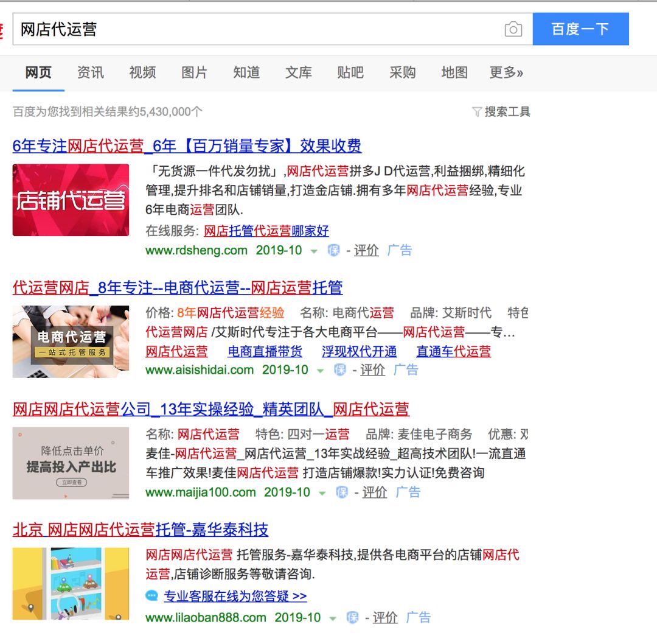Open the 视频 tab
This screenshot has width=657, height=644.
(x=142, y=72)
